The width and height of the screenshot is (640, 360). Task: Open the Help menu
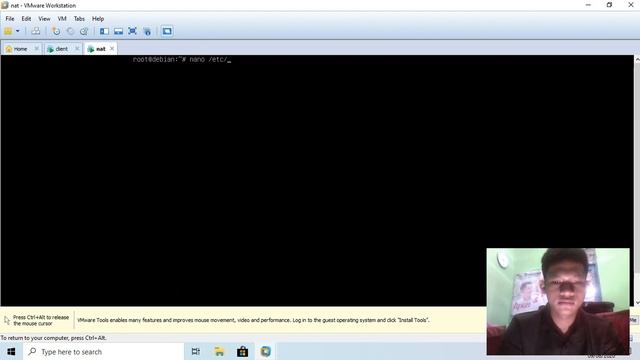98,19
